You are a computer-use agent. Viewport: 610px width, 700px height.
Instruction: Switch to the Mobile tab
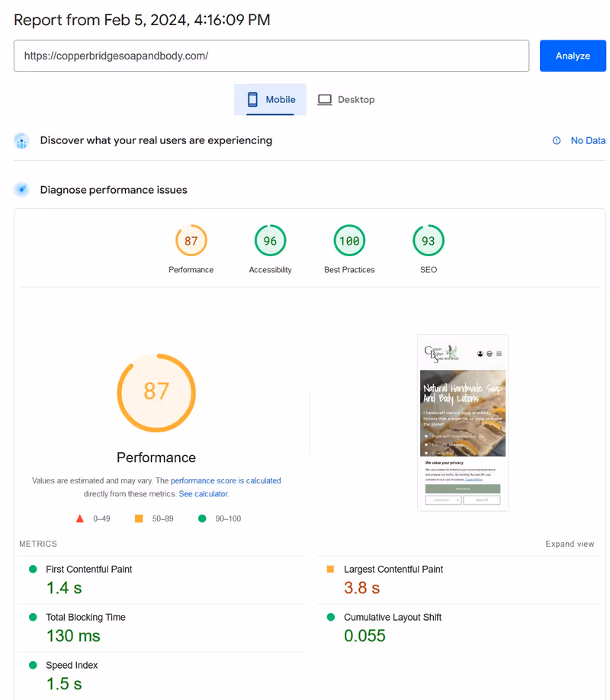[x=270, y=100]
